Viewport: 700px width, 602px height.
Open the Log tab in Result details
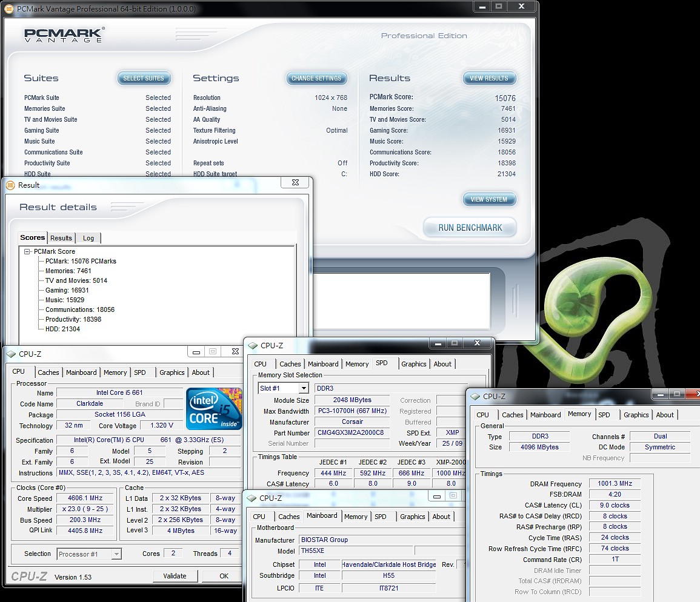[88, 238]
